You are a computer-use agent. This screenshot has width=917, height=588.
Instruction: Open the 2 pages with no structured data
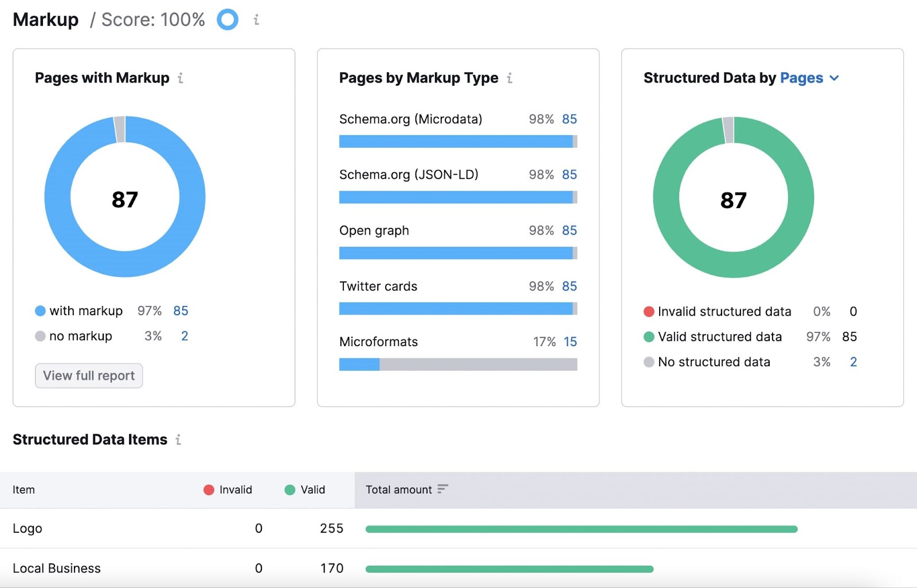(x=853, y=362)
